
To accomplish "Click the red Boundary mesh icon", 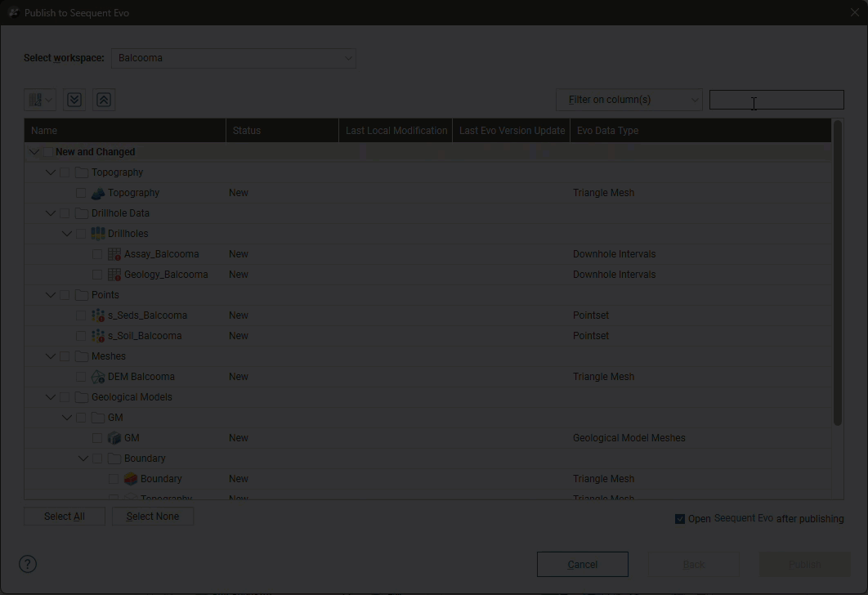I will point(131,479).
